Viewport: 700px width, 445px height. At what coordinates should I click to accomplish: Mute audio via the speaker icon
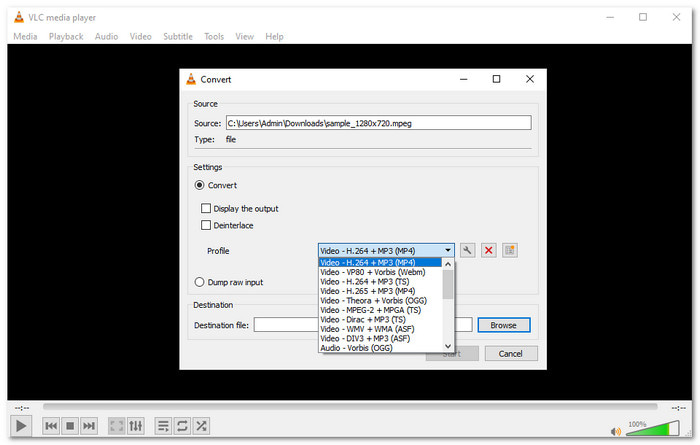click(616, 431)
